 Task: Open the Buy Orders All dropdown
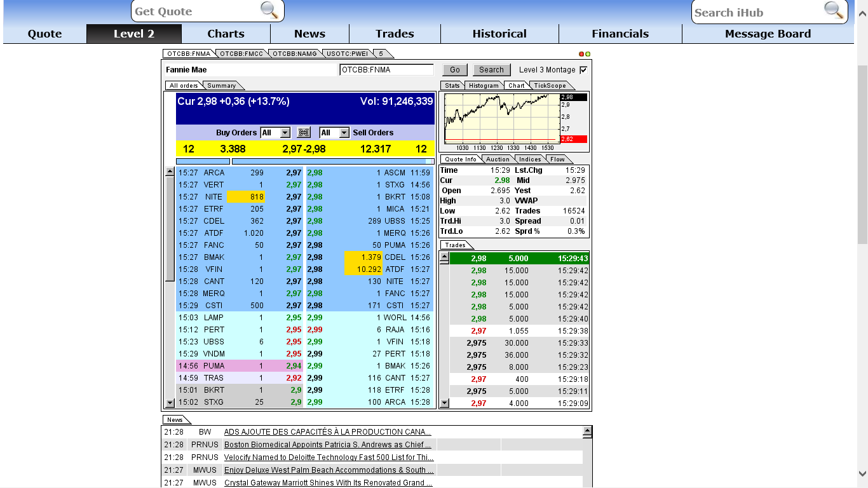pos(276,132)
